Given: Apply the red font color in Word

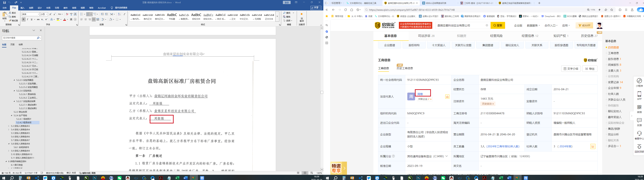Looking at the screenshot, I should pyautogui.click(x=65, y=20).
